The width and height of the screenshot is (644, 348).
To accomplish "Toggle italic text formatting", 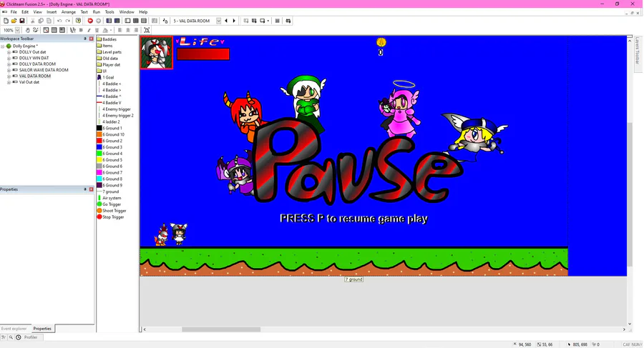I will tap(89, 30).
